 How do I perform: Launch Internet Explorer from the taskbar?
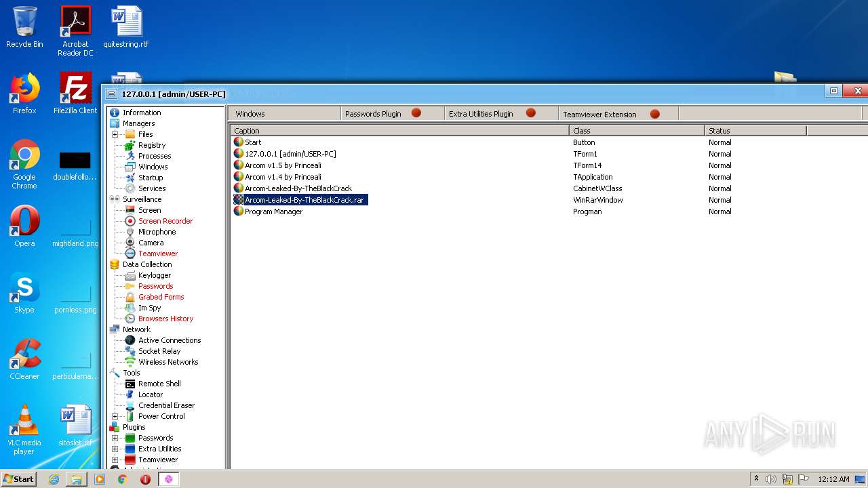click(x=54, y=479)
